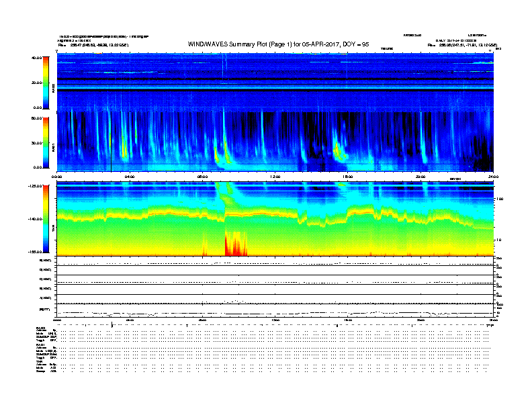This screenshot has width=532, height=411.
Task: Click the RAD2 status header in bottom table
Action: (40, 328)
